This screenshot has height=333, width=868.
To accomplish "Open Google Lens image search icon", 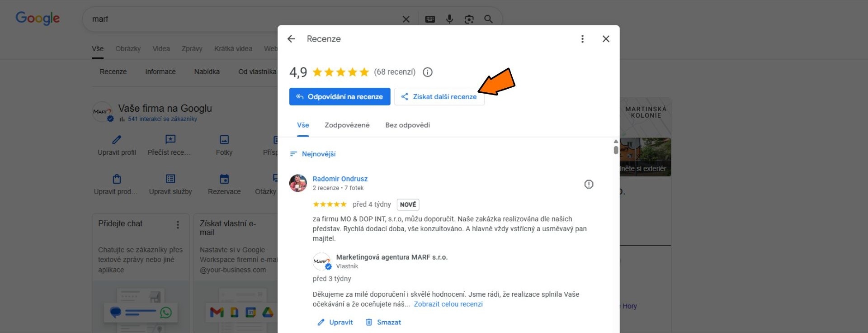I will click(469, 19).
